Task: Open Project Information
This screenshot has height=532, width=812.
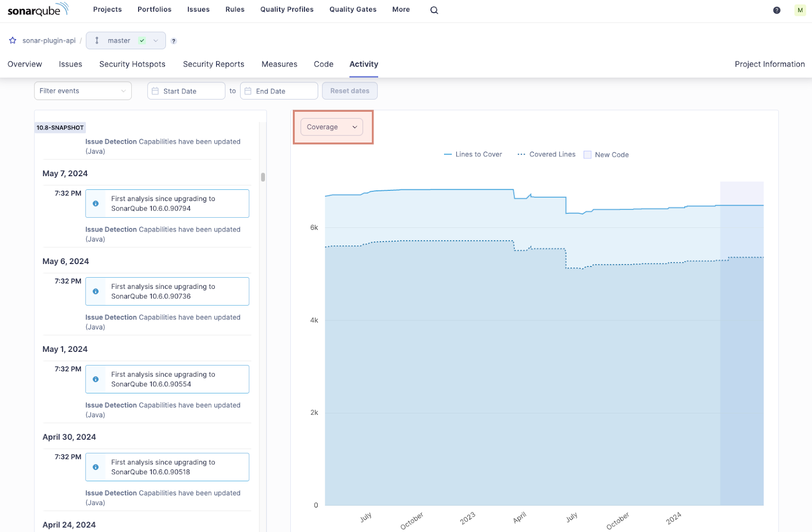Action: click(x=769, y=64)
